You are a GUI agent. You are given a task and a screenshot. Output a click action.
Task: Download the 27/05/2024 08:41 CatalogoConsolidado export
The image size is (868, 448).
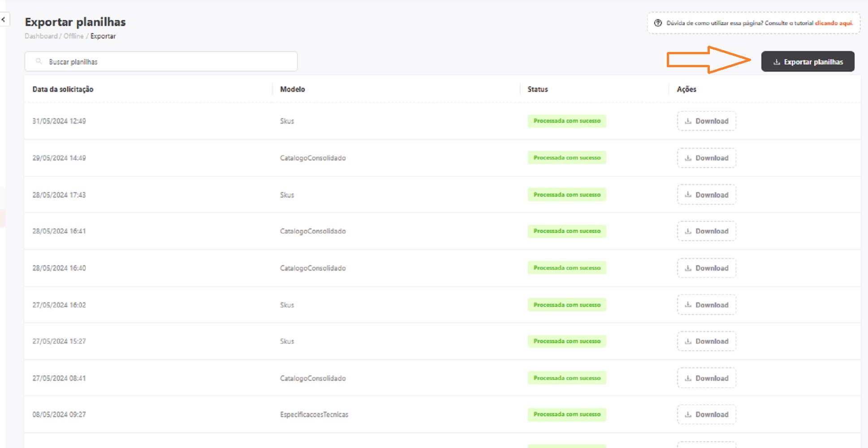[x=706, y=379]
